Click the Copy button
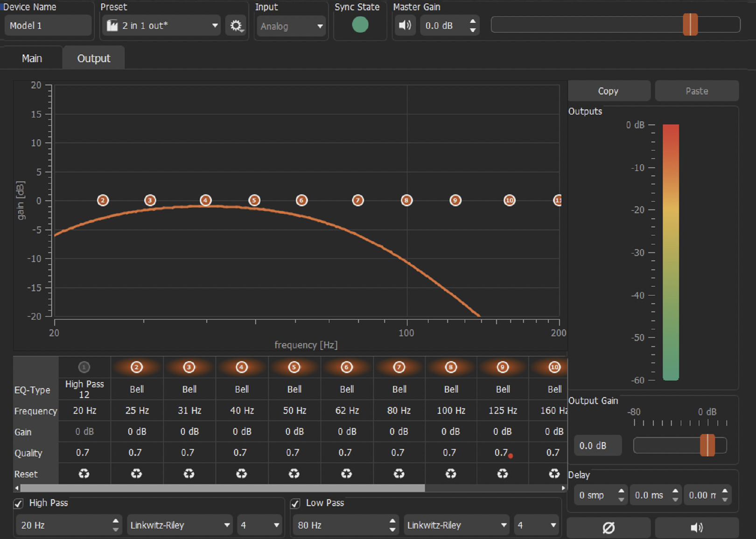This screenshot has height=539, width=756. 609,91
